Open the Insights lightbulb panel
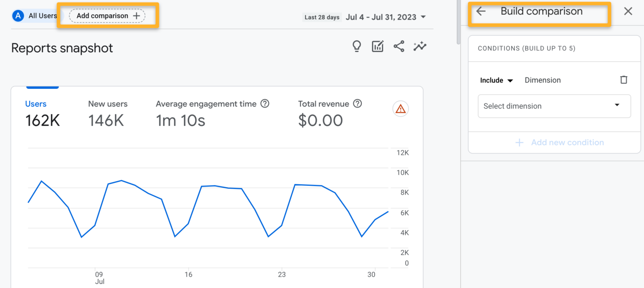Viewport: 644px width, 288px height. [x=356, y=46]
